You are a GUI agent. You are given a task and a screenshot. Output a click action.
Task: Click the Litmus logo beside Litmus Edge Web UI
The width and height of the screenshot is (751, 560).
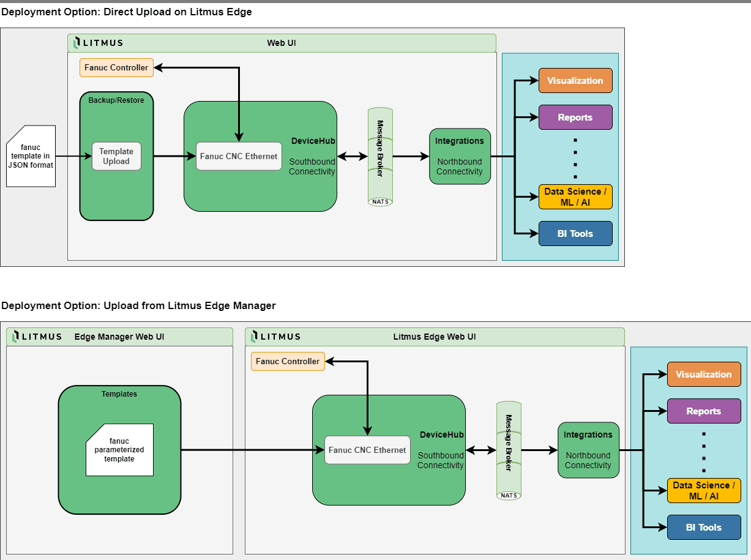[276, 337]
